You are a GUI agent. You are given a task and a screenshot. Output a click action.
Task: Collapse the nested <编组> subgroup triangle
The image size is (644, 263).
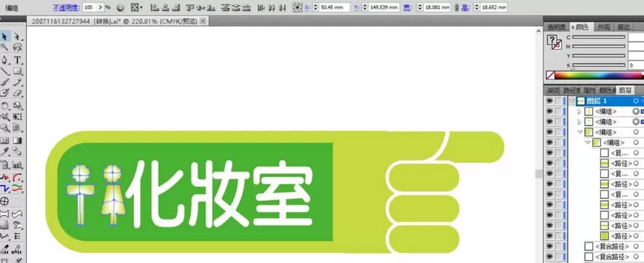[x=587, y=143]
